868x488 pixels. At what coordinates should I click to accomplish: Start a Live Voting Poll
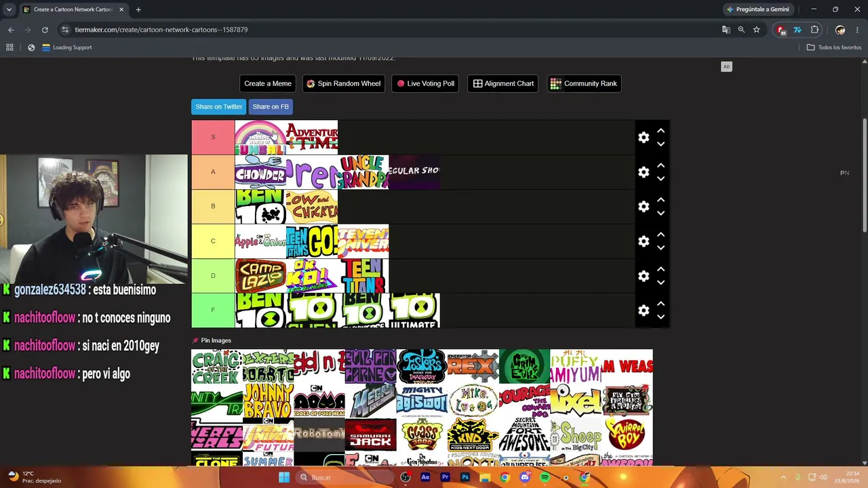pos(426,83)
